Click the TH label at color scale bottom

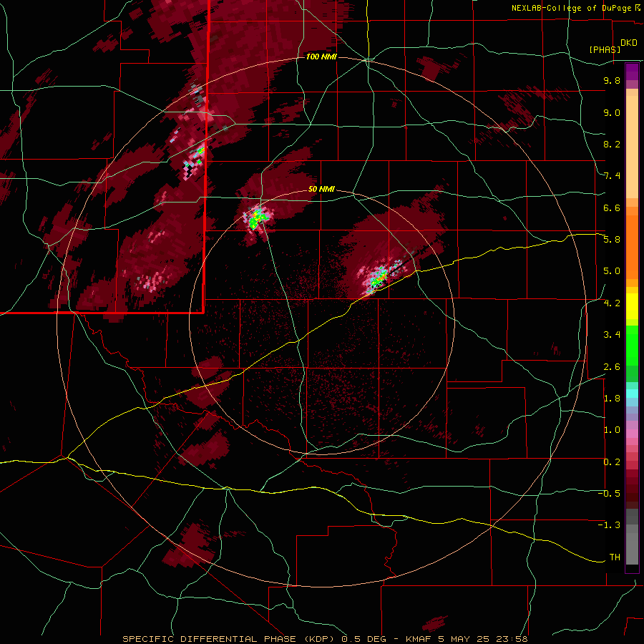[615, 557]
